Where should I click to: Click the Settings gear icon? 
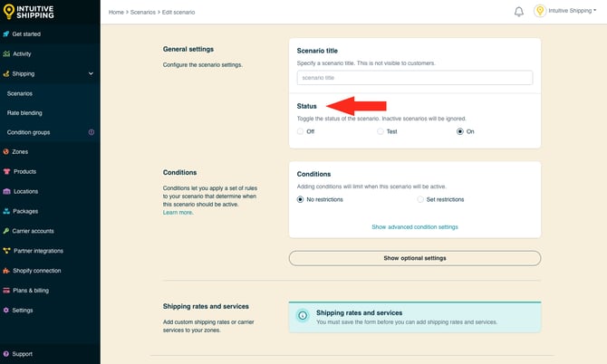click(6, 310)
